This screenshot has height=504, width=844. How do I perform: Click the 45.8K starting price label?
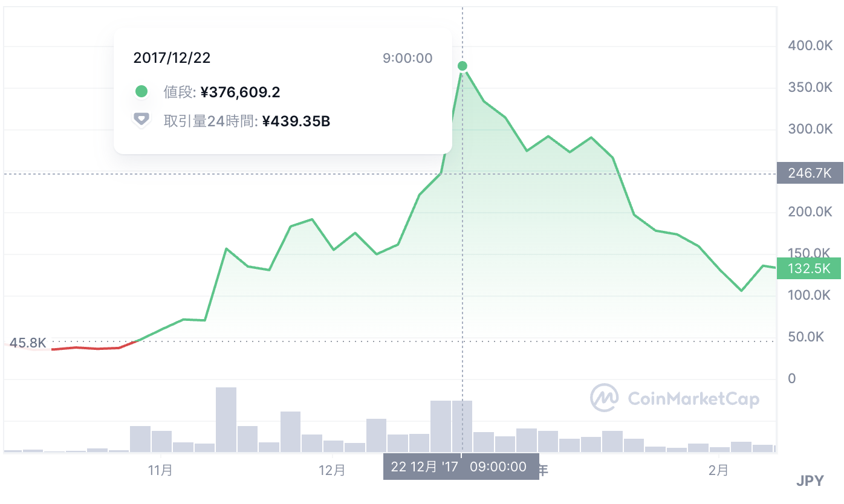point(28,343)
